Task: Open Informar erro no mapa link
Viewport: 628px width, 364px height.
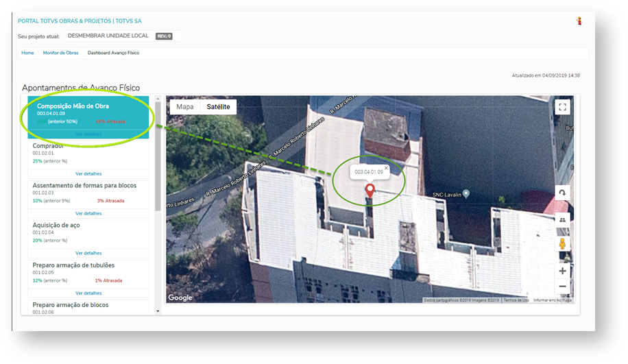Action: (553, 300)
